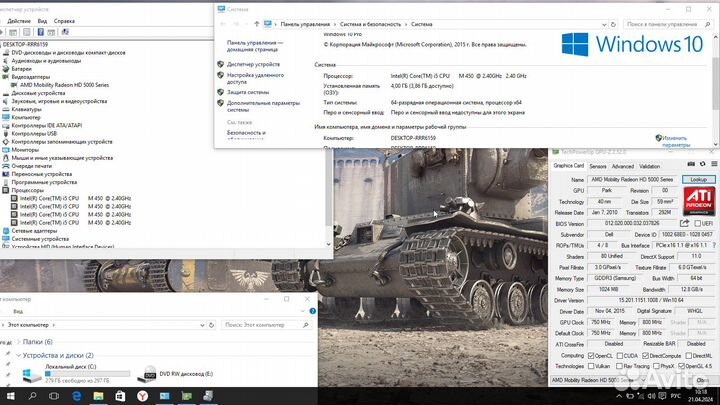Click refresh icon in System address bar
The image size is (720, 405).
click(x=613, y=24)
